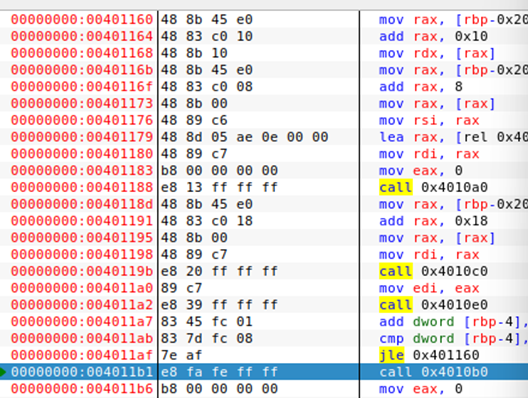Click instruction call 0x4010c0
The image size is (528, 398).
pyautogui.click(x=433, y=271)
